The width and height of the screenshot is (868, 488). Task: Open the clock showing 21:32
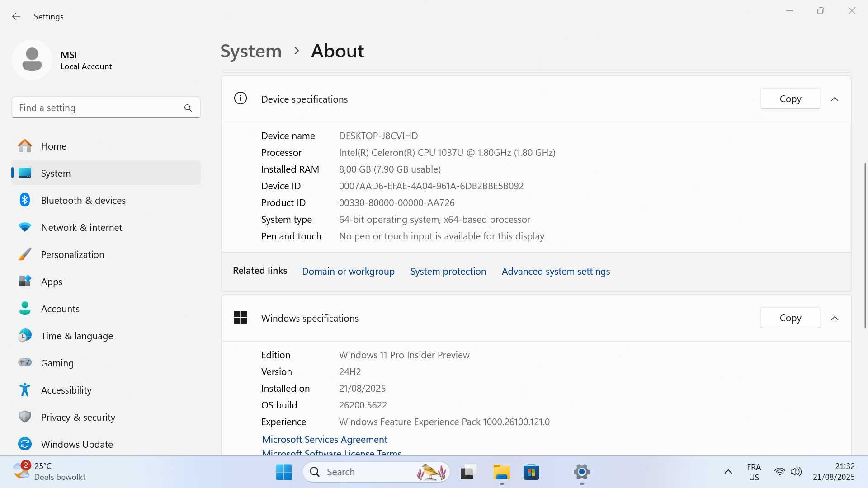tap(834, 472)
